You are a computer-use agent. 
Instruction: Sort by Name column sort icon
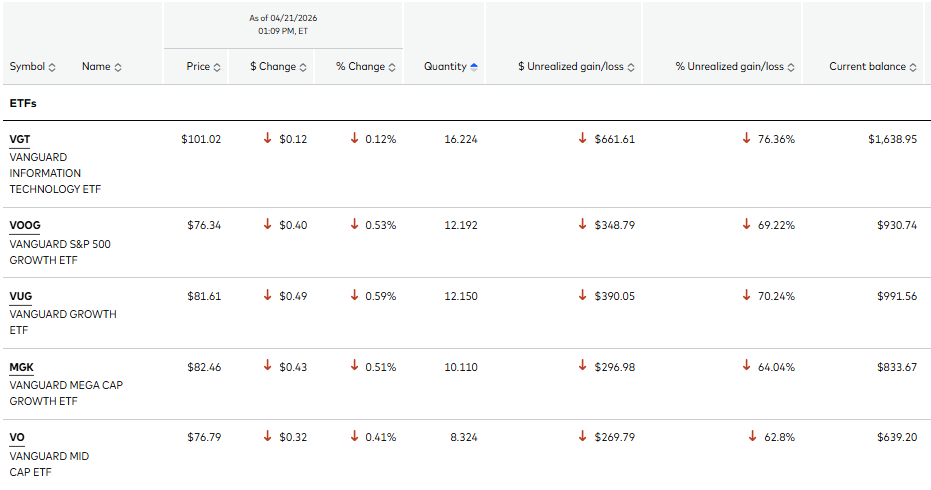(118, 67)
